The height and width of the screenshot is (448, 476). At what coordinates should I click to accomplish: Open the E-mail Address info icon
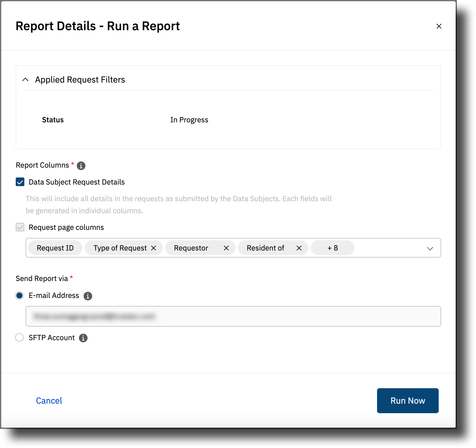coord(88,296)
